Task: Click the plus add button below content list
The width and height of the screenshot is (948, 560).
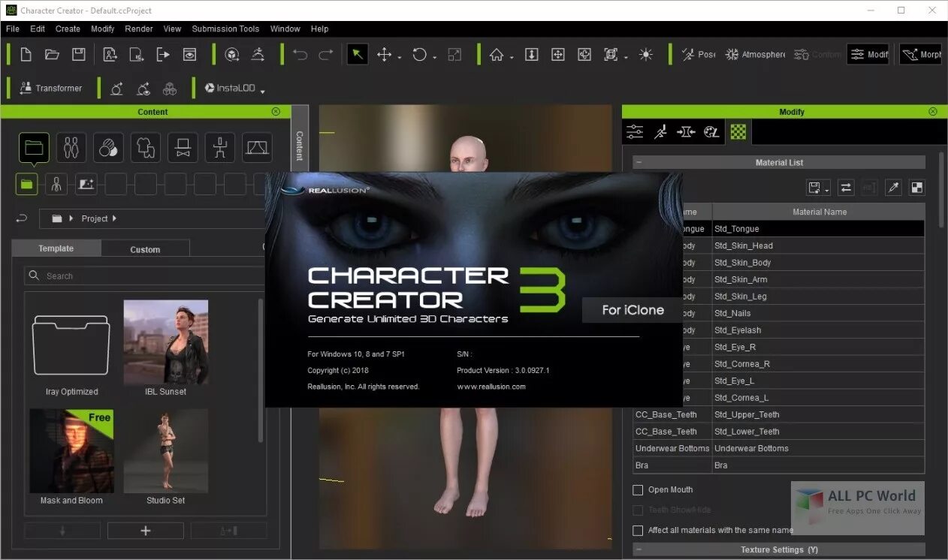Action: pos(146,531)
